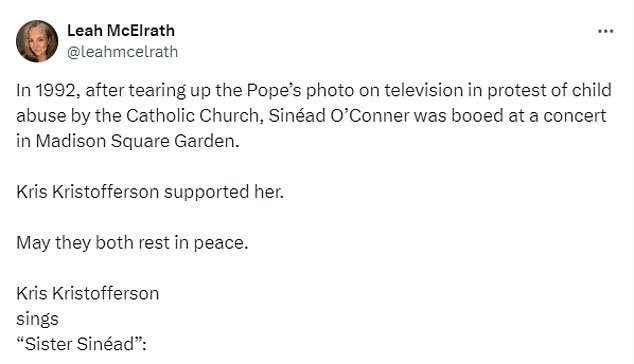The height and width of the screenshot is (364, 634).
Task: Click the word "television" in first line
Action: (423, 90)
